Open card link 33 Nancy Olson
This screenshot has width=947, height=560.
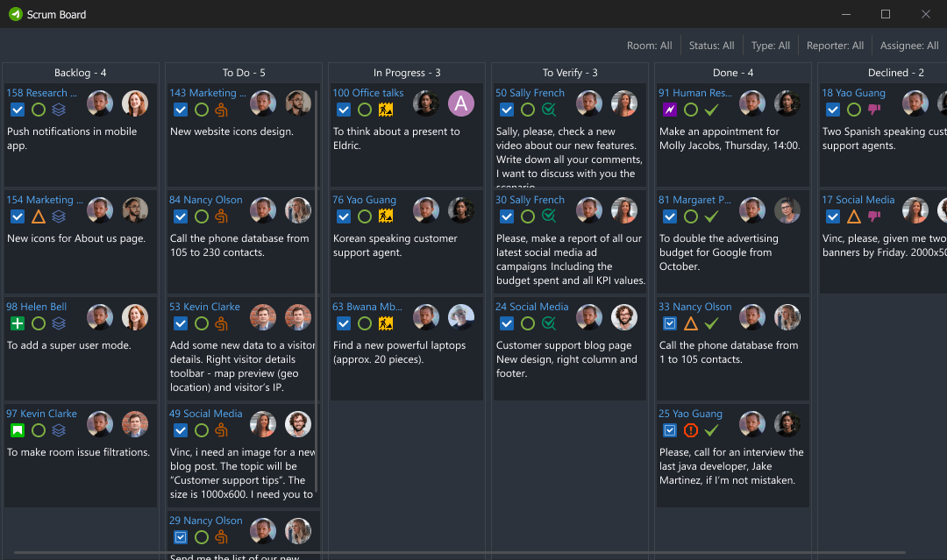point(694,306)
